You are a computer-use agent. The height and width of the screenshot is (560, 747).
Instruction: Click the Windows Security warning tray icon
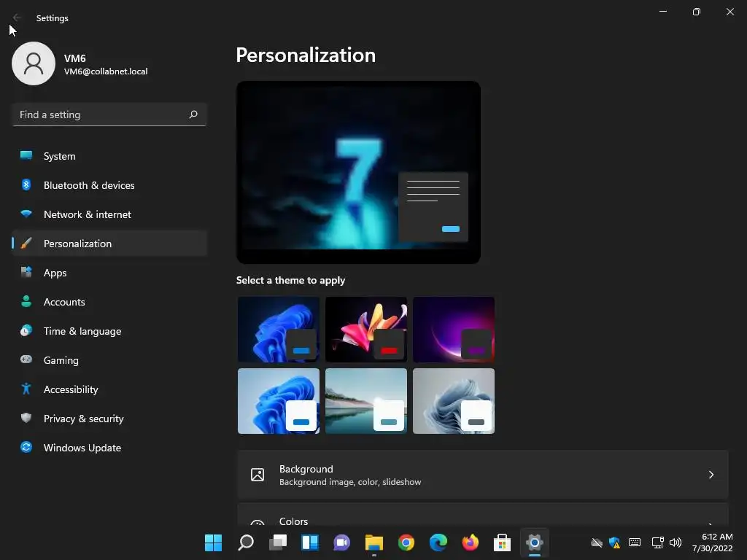614,542
